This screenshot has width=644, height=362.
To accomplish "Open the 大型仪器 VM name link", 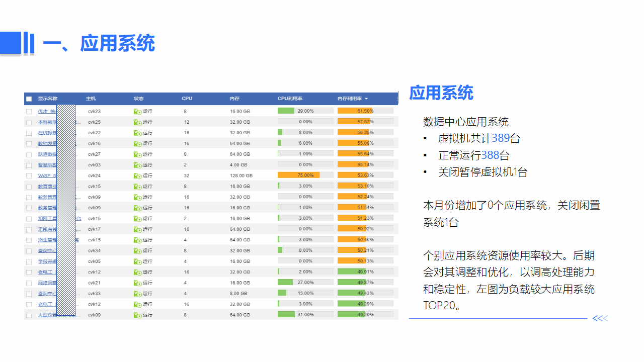I will click(47, 315).
